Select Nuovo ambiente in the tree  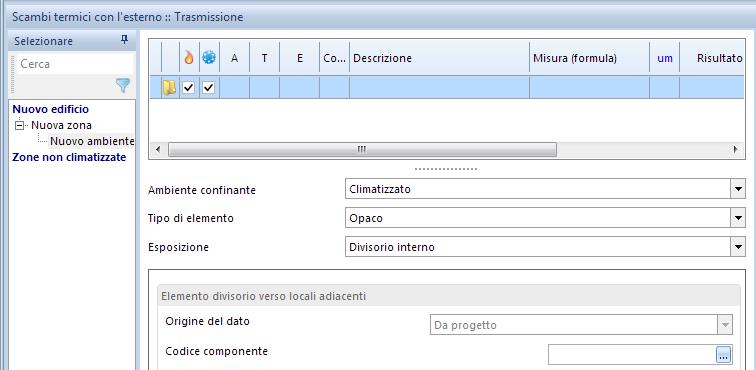point(92,141)
